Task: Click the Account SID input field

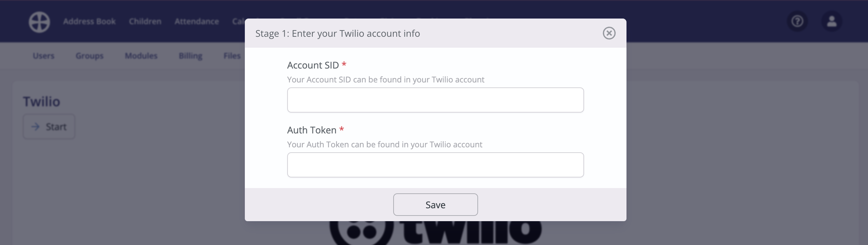Action: coord(435,100)
